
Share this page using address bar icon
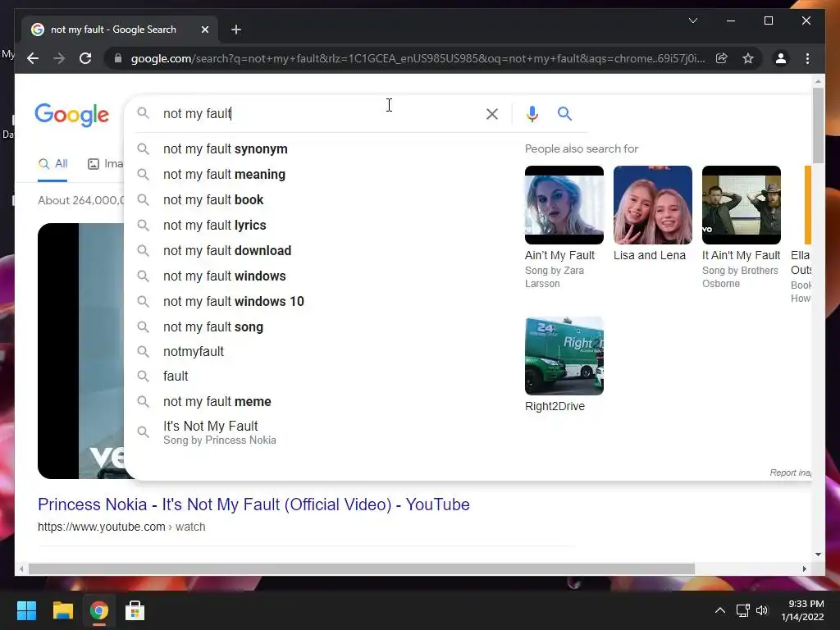[722, 58]
